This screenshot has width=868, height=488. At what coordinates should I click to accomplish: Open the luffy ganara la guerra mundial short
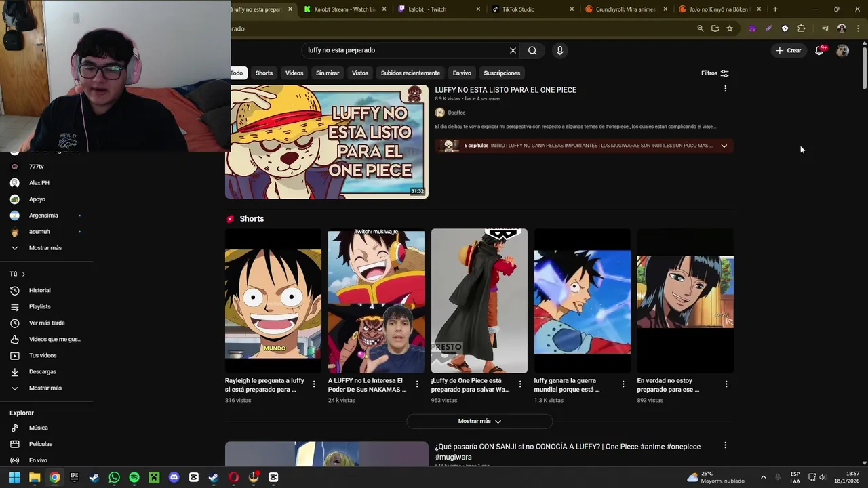point(583,302)
